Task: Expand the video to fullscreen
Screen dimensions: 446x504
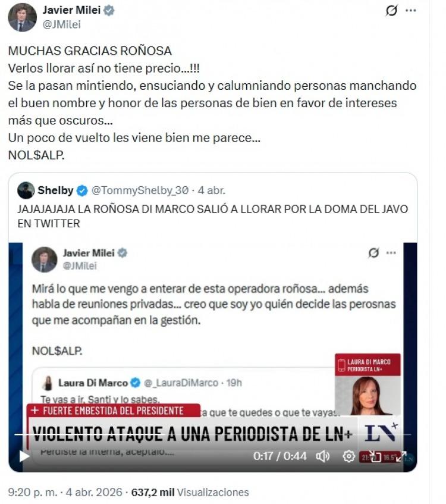Action: (x=401, y=456)
